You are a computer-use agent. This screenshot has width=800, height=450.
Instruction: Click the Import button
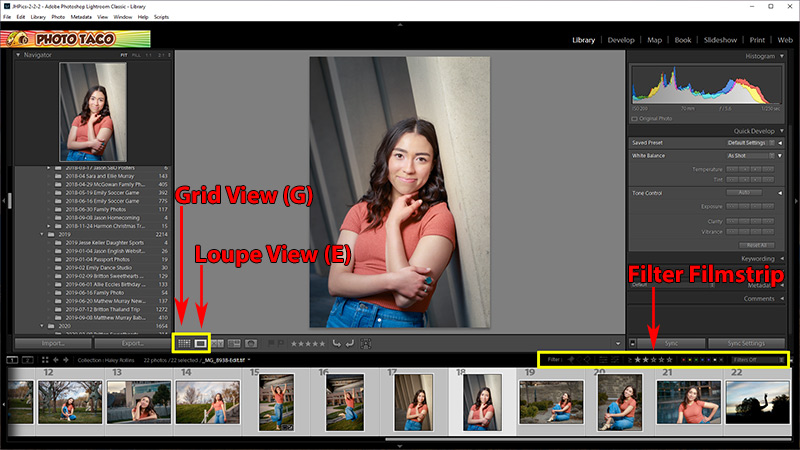pos(53,343)
